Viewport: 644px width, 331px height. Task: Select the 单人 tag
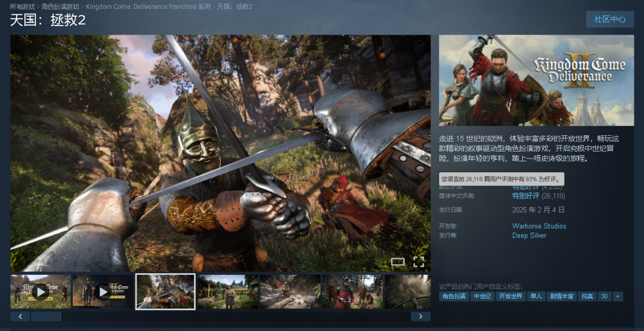coord(536,296)
